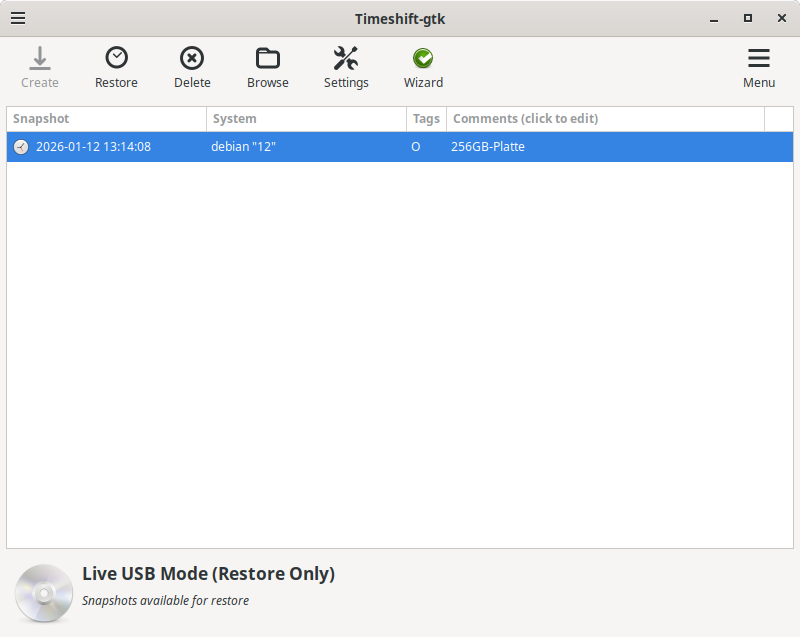Click the Delete snapshot icon
800x637 pixels.
[192, 57]
